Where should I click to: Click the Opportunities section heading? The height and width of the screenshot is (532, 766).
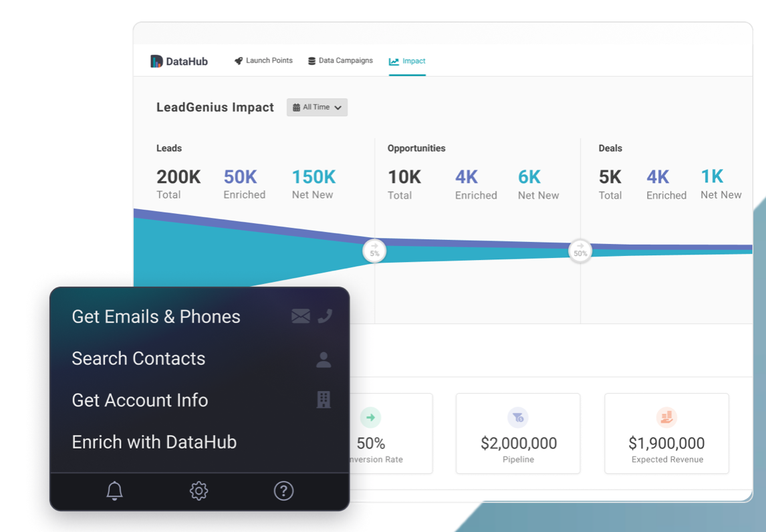click(x=416, y=148)
